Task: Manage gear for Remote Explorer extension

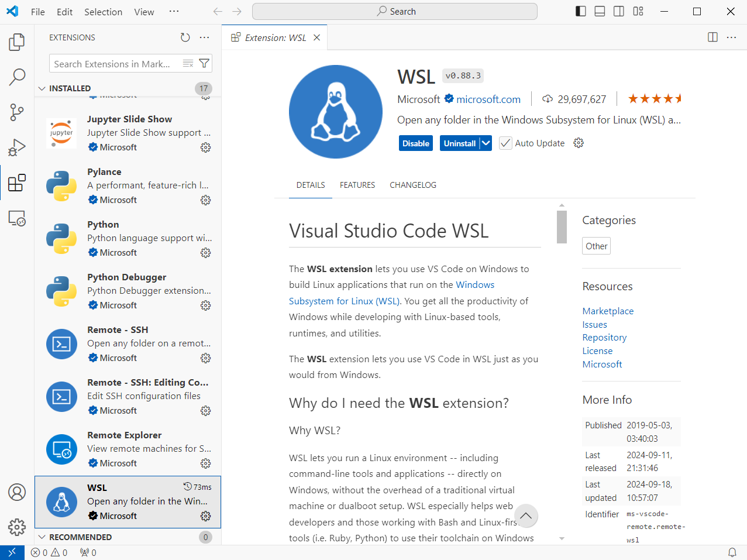Action: (205, 463)
